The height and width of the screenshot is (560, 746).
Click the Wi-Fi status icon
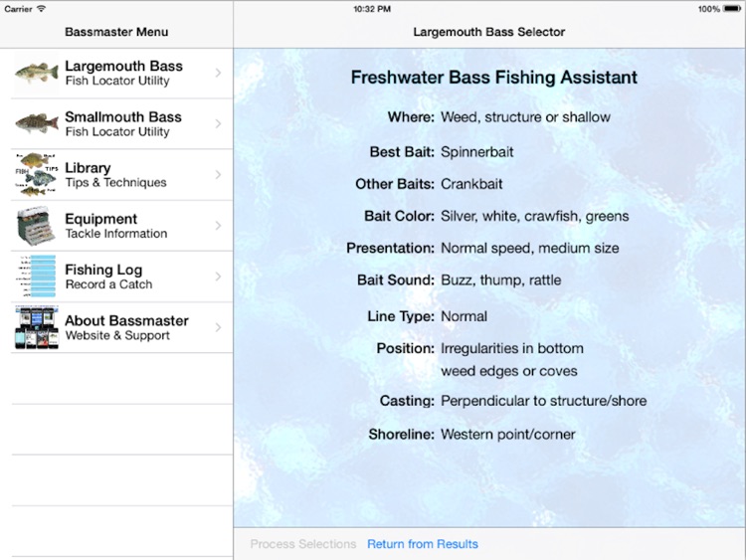tap(42, 9)
